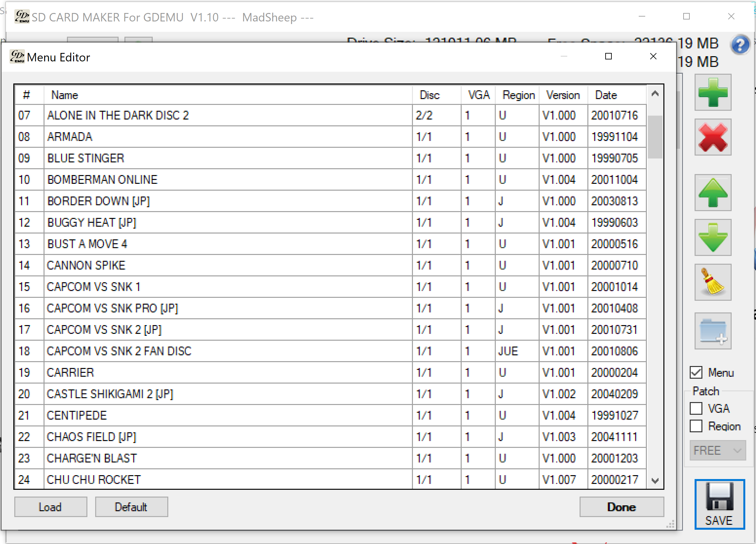Click the red X remove-game icon
Viewport: 756px width, 544px height.
pyautogui.click(x=713, y=137)
